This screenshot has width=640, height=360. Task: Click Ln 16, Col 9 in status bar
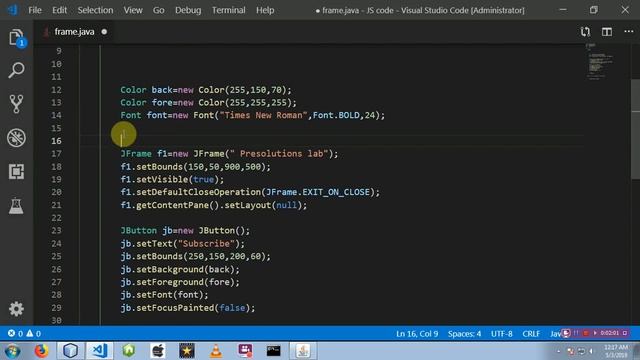(417, 333)
